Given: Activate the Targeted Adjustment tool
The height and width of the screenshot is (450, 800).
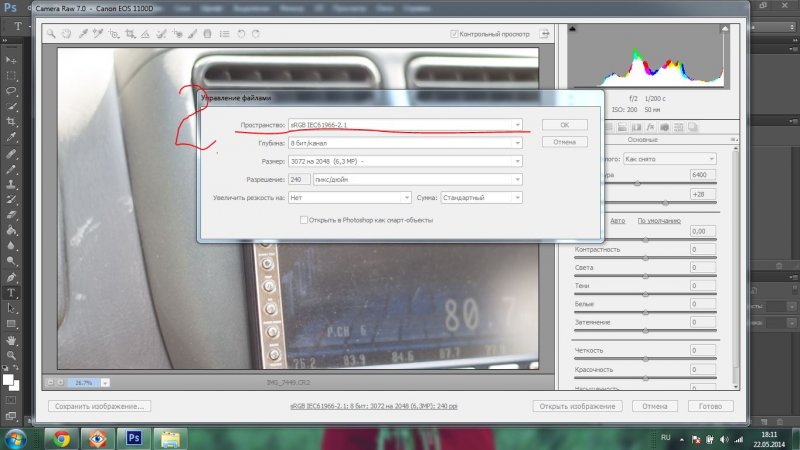Looking at the screenshot, I should pyautogui.click(x=114, y=34).
